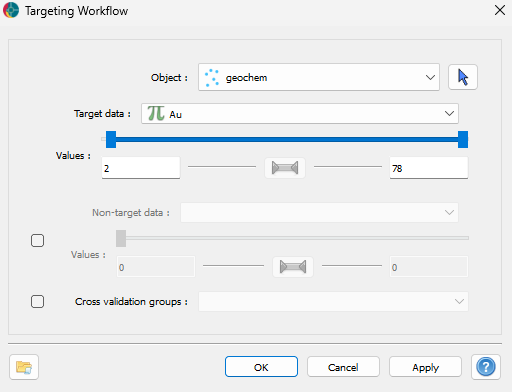The height and width of the screenshot is (392, 512).
Task: Click the object picker arrow cursor icon
Action: click(x=463, y=77)
